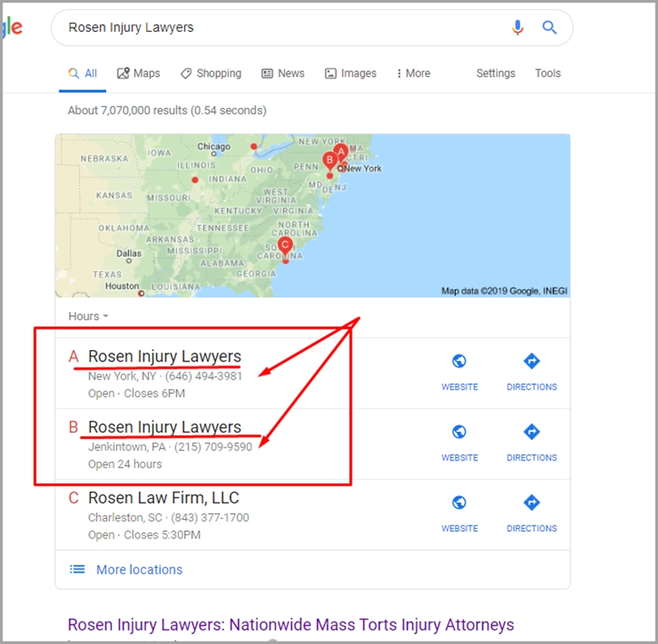Image resolution: width=658 pixels, height=644 pixels.
Task: Switch to the News tab
Action: (x=283, y=73)
